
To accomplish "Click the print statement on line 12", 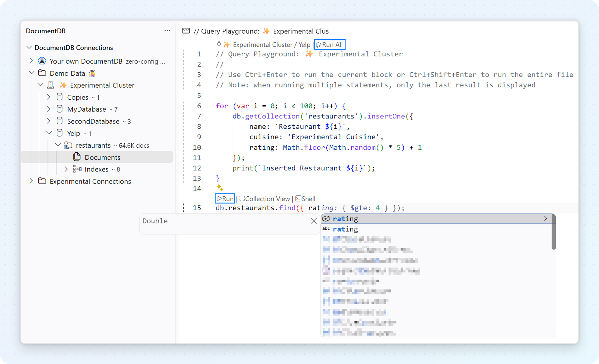I will 304,168.
